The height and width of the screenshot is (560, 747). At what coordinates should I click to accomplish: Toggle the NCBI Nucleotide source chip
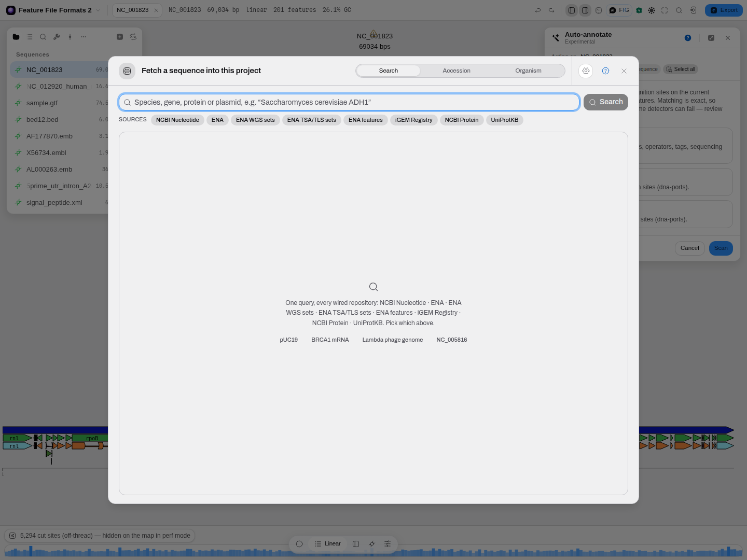[x=177, y=120]
